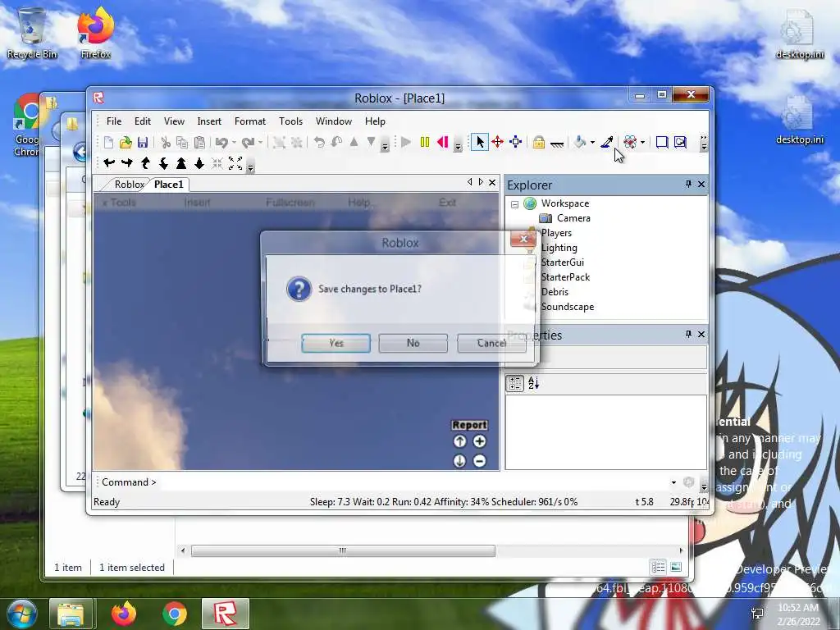Image resolution: width=840 pixels, height=630 pixels.
Task: Click No in the save dialog
Action: (x=413, y=343)
